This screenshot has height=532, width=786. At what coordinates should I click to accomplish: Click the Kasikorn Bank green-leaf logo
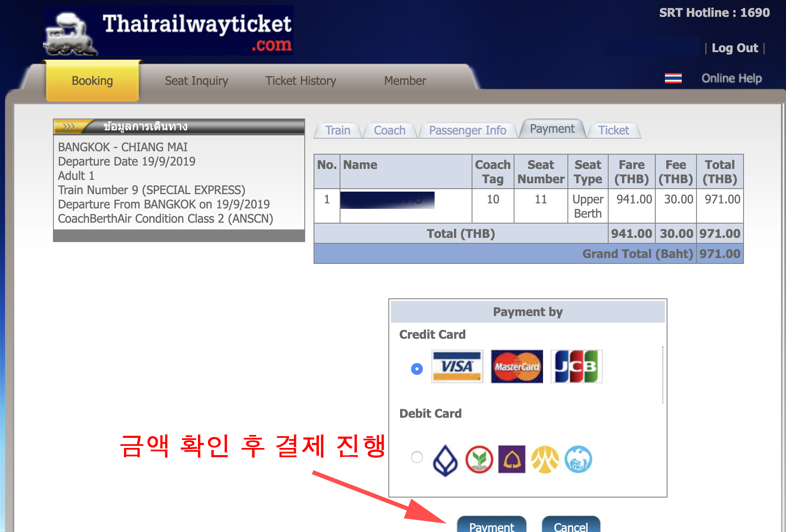479,459
